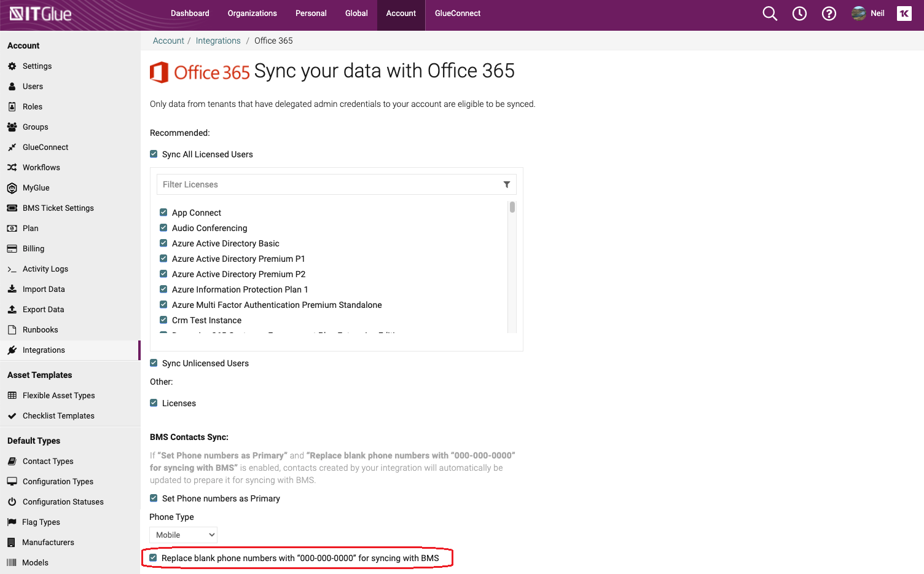Image resolution: width=924 pixels, height=574 pixels.
Task: Click the Users person icon in sidebar
Action: [x=12, y=87]
